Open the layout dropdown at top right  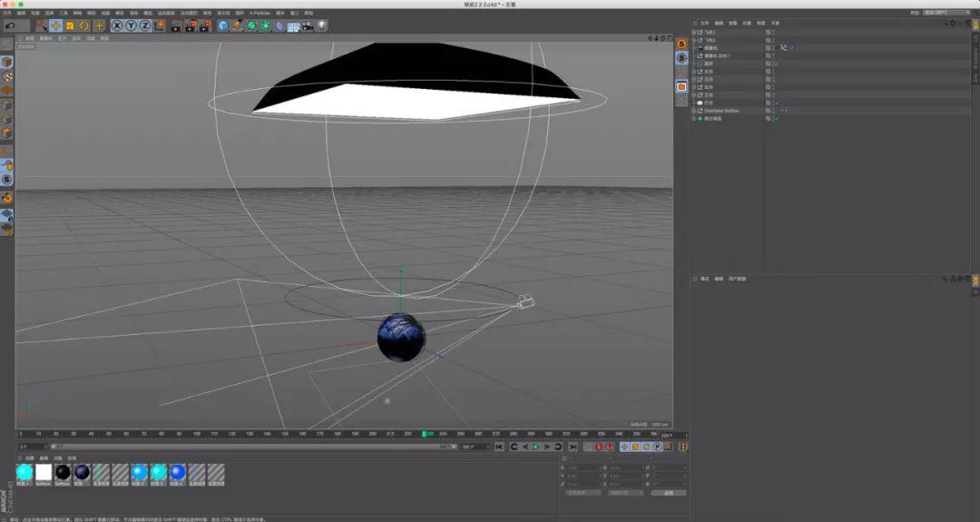coord(946,13)
